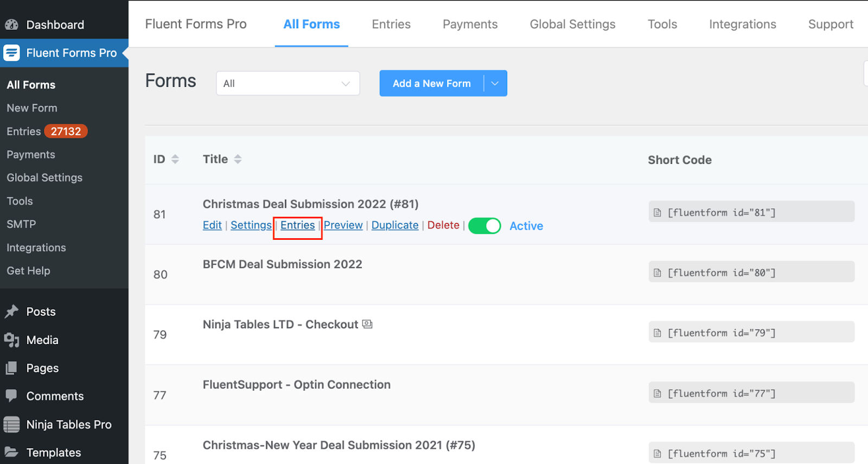Duplicate the Christmas Deal Submission form

point(395,225)
